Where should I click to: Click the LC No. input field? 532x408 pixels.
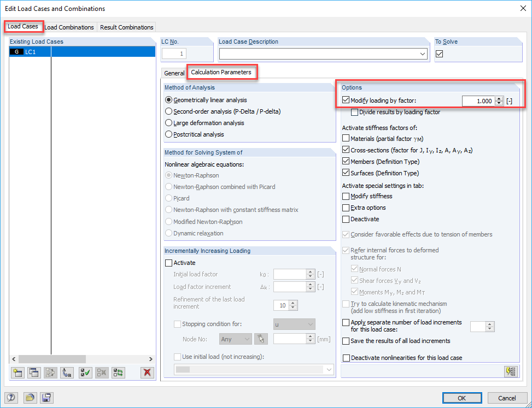174,54
